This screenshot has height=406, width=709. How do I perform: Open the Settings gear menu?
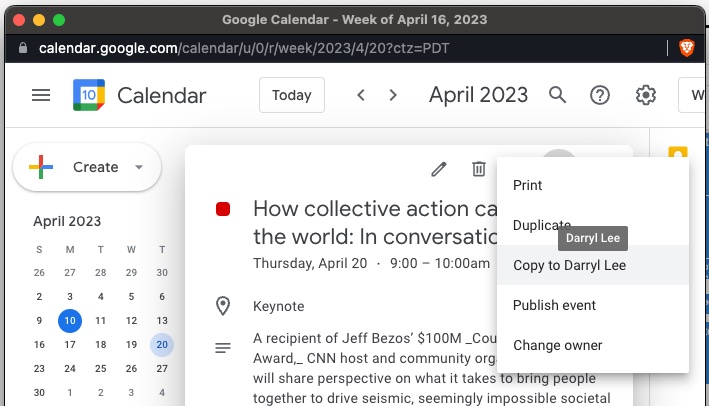tap(645, 95)
